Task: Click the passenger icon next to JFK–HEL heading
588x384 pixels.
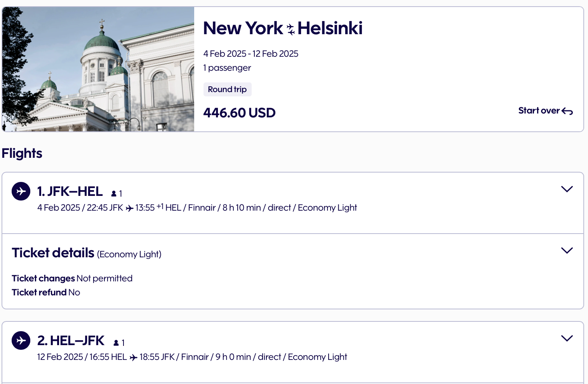Action: tap(114, 194)
